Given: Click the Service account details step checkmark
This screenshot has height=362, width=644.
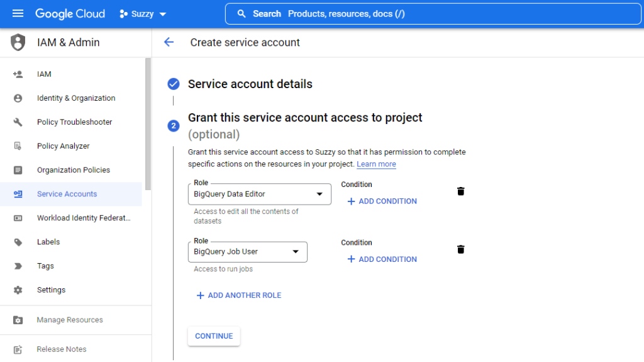Looking at the screenshot, I should (x=174, y=84).
